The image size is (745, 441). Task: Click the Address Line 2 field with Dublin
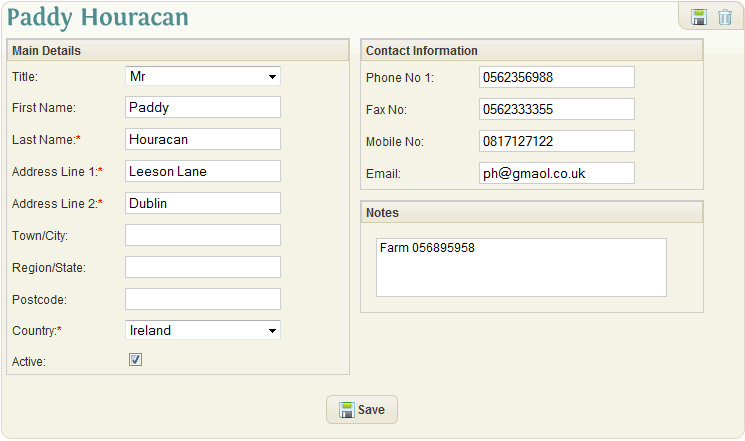203,203
